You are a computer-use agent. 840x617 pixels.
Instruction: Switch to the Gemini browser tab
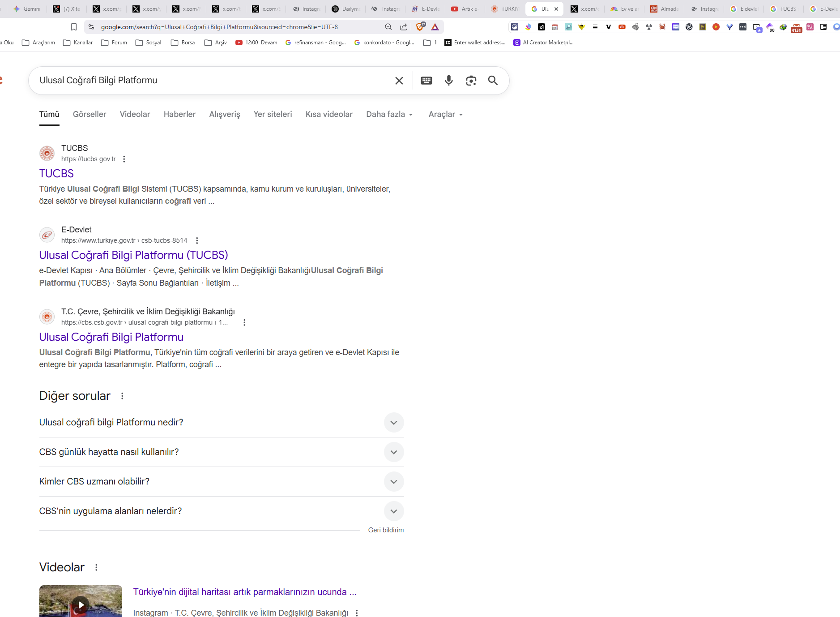[27, 9]
